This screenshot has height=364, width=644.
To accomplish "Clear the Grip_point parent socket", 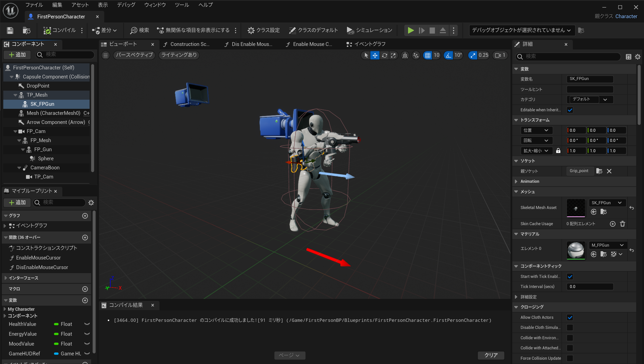I will click(609, 171).
